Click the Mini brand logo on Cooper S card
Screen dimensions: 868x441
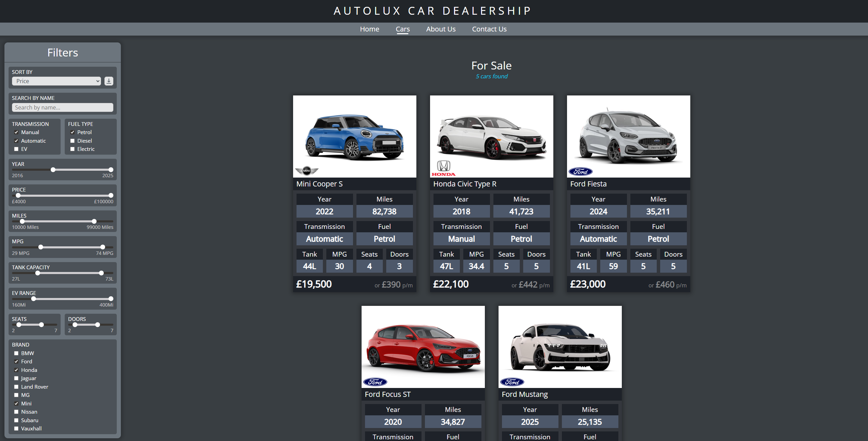(307, 170)
